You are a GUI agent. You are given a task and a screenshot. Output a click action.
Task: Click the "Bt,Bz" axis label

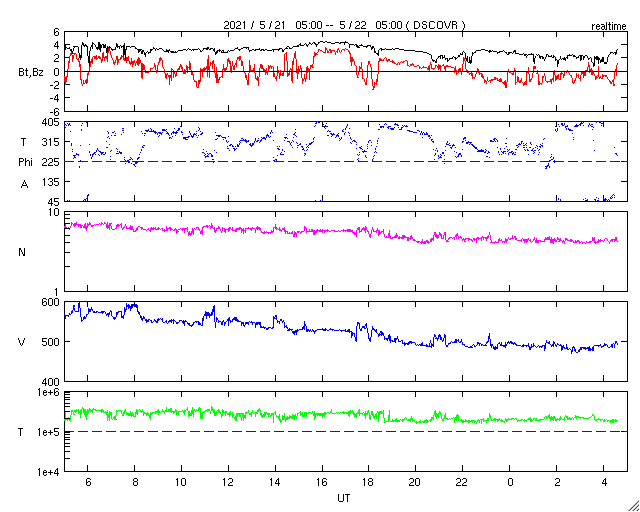pos(31,74)
